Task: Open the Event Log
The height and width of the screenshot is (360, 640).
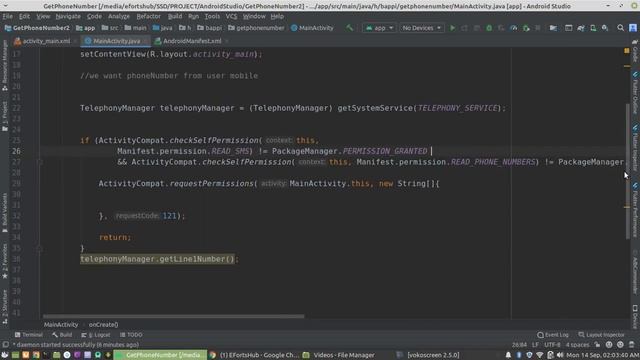Action: click(x=553, y=335)
